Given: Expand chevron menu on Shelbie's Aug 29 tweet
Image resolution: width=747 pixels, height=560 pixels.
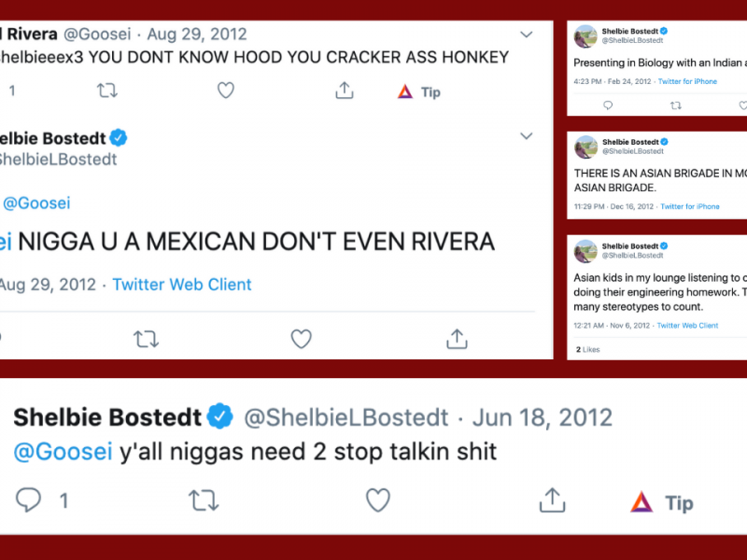Looking at the screenshot, I should pos(527,136).
